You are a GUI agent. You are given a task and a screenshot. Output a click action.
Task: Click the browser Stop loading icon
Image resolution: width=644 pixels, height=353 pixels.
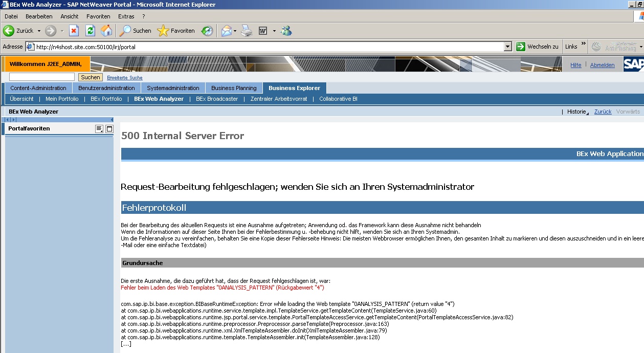click(x=74, y=31)
